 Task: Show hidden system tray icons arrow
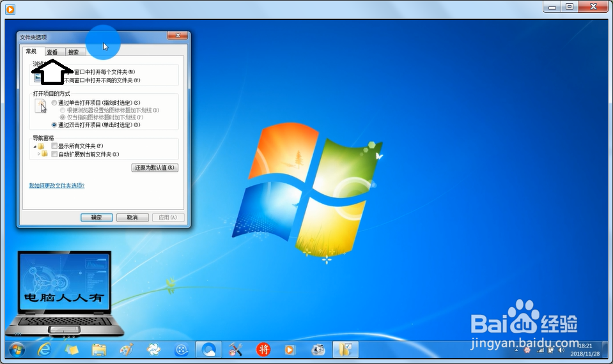point(516,351)
